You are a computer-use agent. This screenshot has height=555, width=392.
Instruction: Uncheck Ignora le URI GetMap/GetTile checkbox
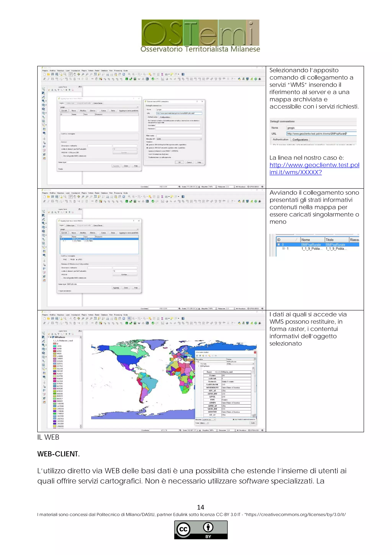(x=147, y=145)
